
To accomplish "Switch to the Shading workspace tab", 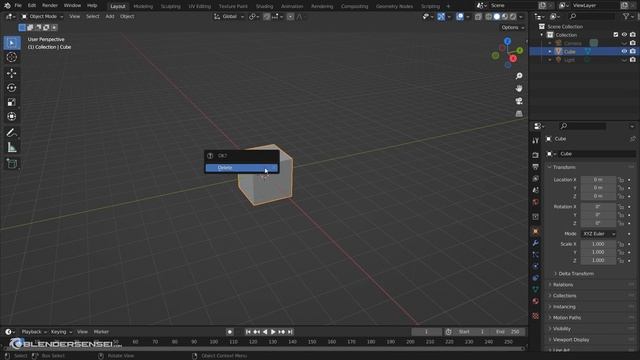I will coord(264,6).
